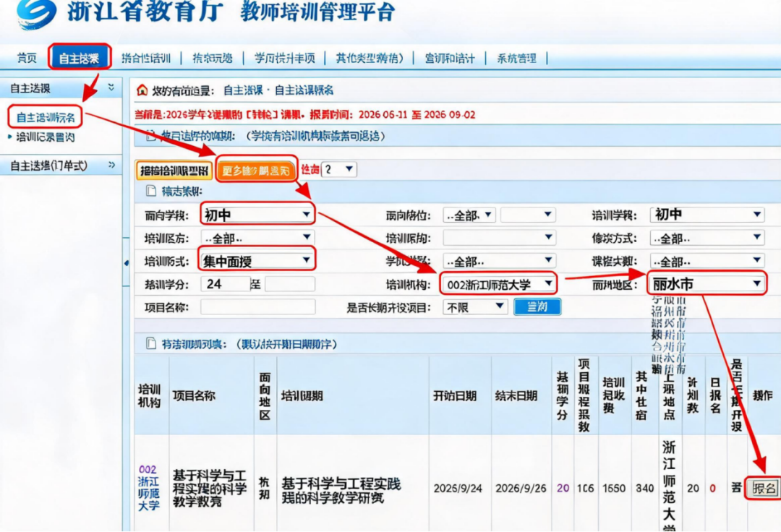Click the 结束日期 column header

pyautogui.click(x=516, y=395)
